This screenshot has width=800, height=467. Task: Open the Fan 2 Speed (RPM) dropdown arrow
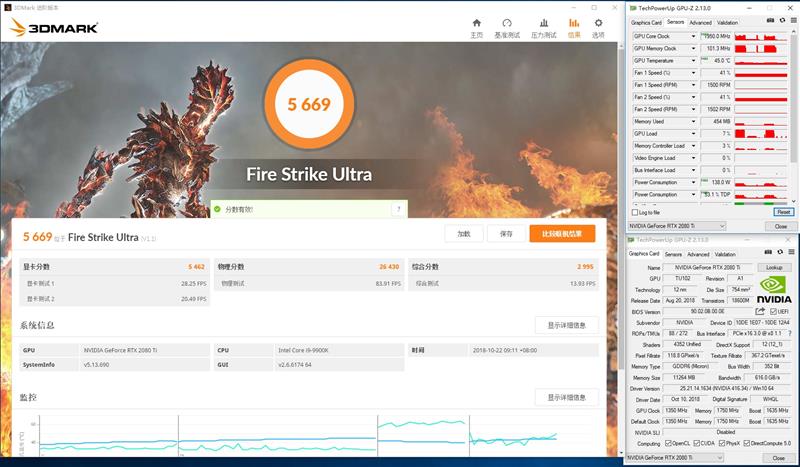click(693, 109)
